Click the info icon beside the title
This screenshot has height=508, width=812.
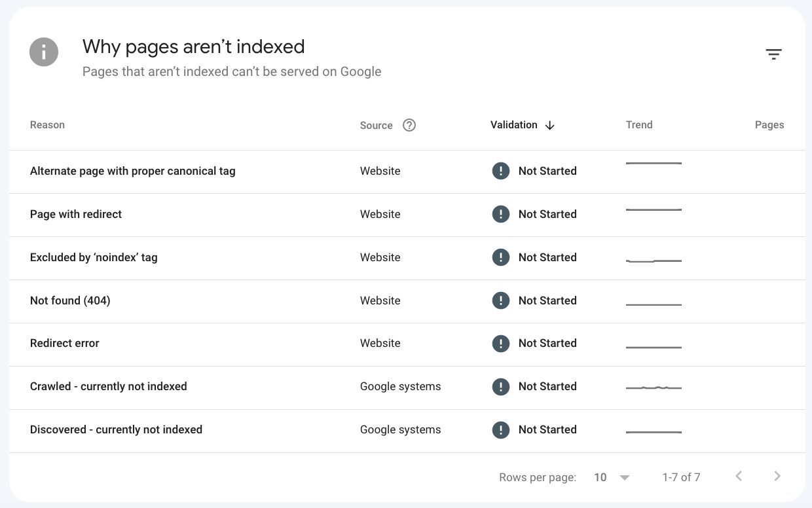tap(44, 52)
